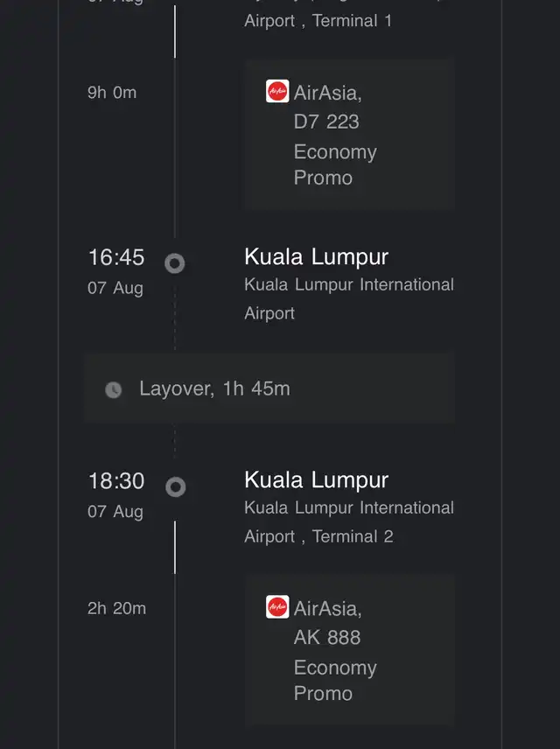
Task: Click Airport, Terminal 1 text at top
Action: [318, 21]
